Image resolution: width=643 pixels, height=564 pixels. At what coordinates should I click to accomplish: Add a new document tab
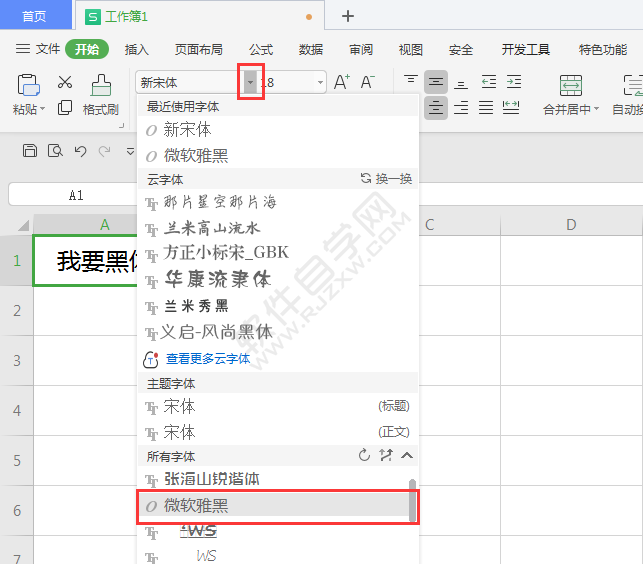[348, 16]
